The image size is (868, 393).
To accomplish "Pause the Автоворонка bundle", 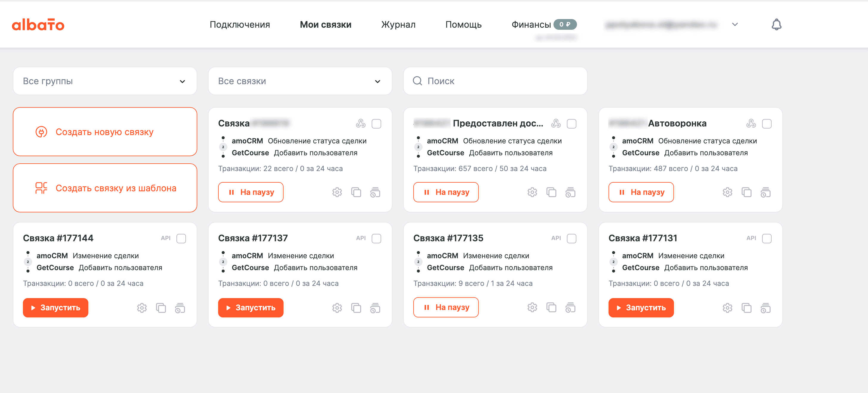I will coord(641,192).
